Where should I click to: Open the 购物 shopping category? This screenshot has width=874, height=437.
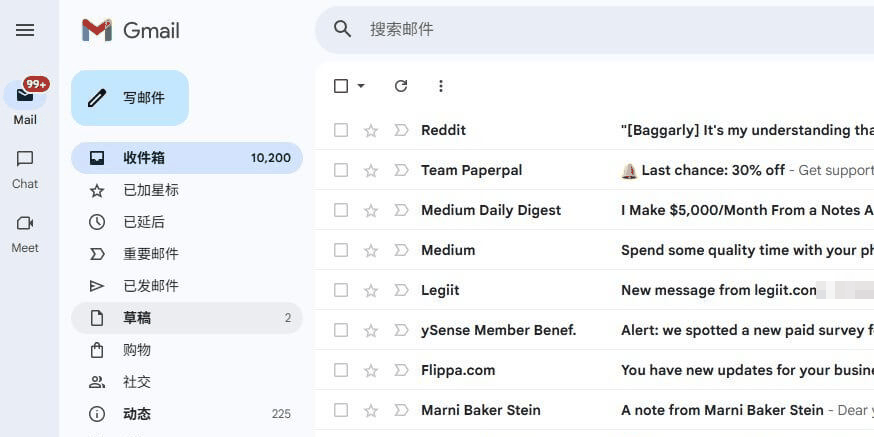pyautogui.click(x=187, y=350)
